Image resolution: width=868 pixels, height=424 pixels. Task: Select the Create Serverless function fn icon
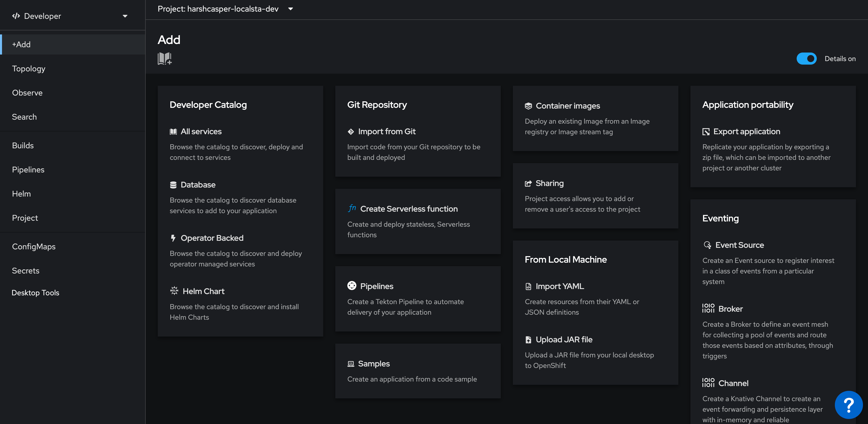[x=352, y=208]
